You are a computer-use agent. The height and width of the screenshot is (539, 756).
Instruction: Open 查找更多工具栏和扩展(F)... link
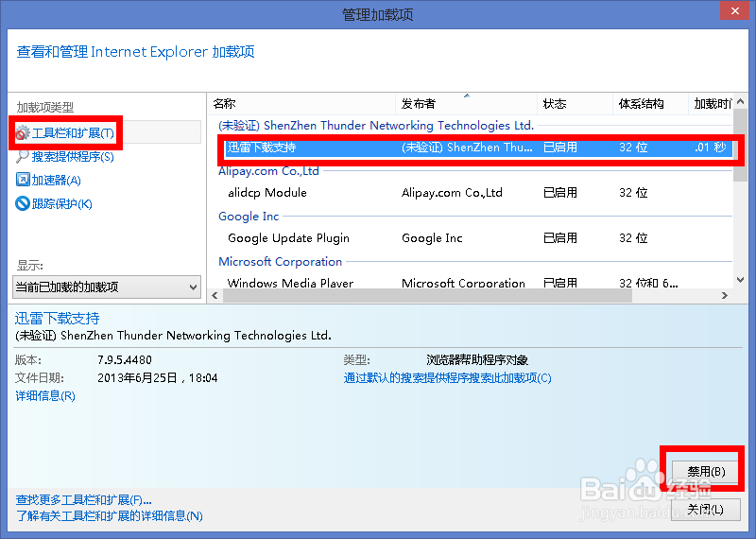pyautogui.click(x=84, y=500)
